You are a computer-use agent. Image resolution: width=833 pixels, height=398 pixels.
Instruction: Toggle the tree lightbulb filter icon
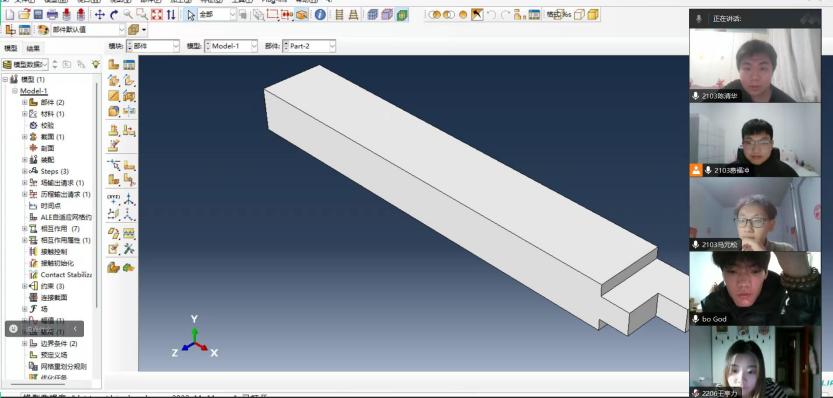[x=96, y=64]
